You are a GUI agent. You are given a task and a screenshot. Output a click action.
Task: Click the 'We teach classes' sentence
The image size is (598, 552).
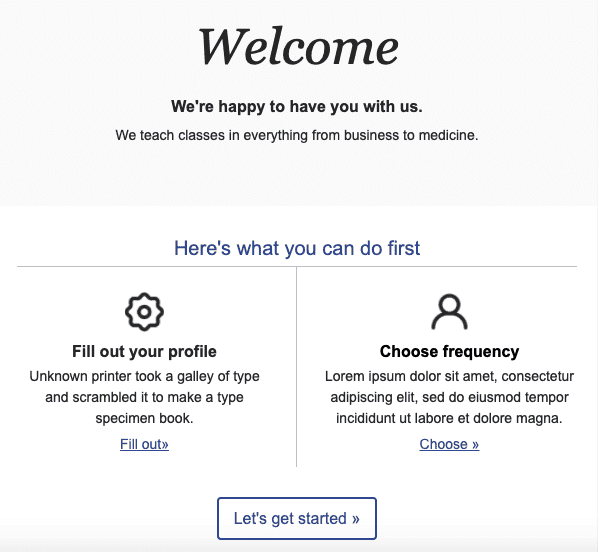[297, 135]
